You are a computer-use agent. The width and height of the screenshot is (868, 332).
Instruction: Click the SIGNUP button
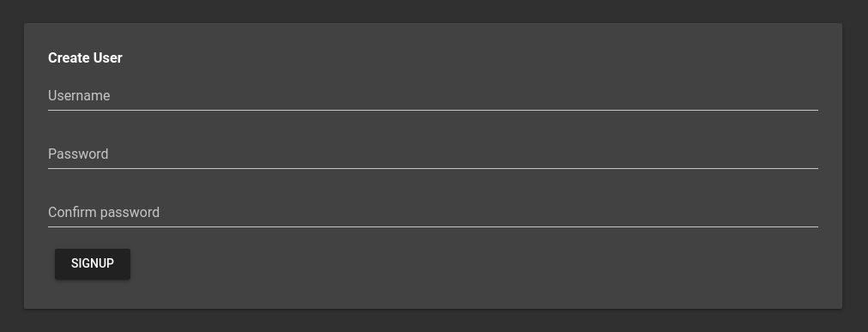click(x=93, y=264)
